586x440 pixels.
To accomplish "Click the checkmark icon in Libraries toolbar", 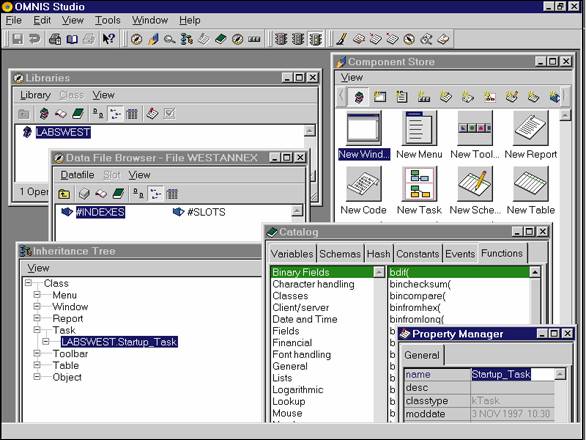I will click(x=169, y=114).
